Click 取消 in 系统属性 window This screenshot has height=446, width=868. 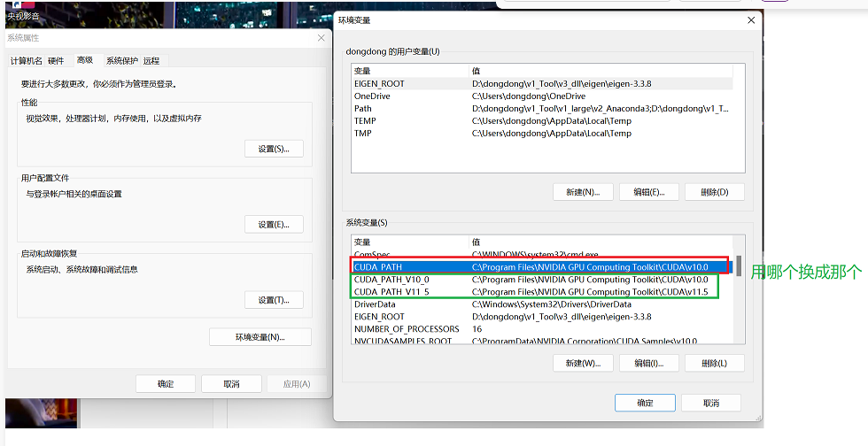pos(231,383)
